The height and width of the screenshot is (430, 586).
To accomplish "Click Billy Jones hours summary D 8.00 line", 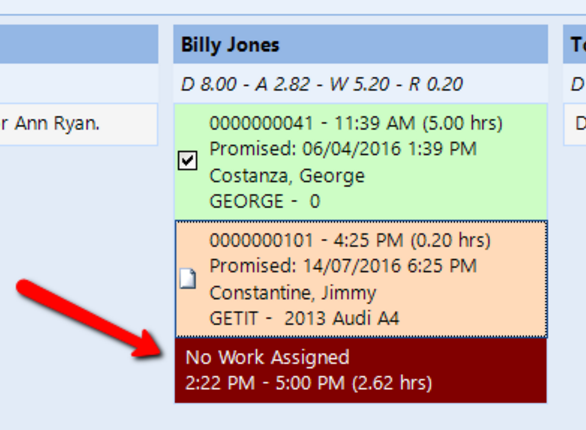I will [x=322, y=84].
